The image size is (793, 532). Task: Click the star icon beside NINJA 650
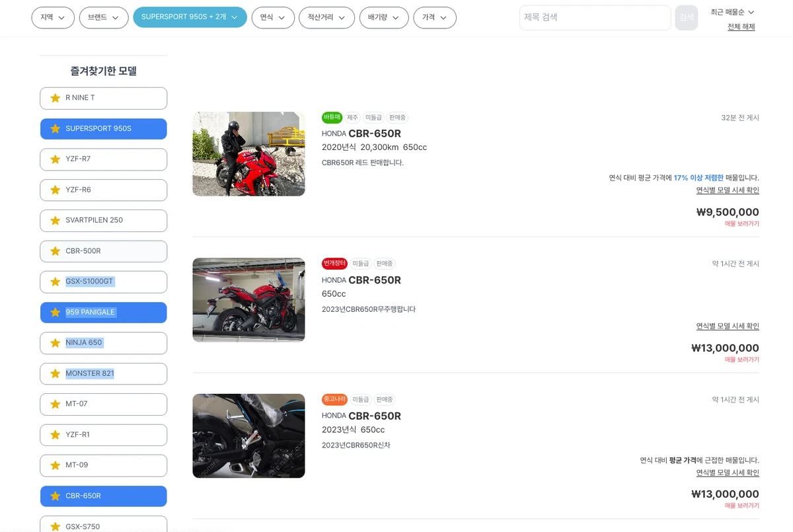(56, 343)
